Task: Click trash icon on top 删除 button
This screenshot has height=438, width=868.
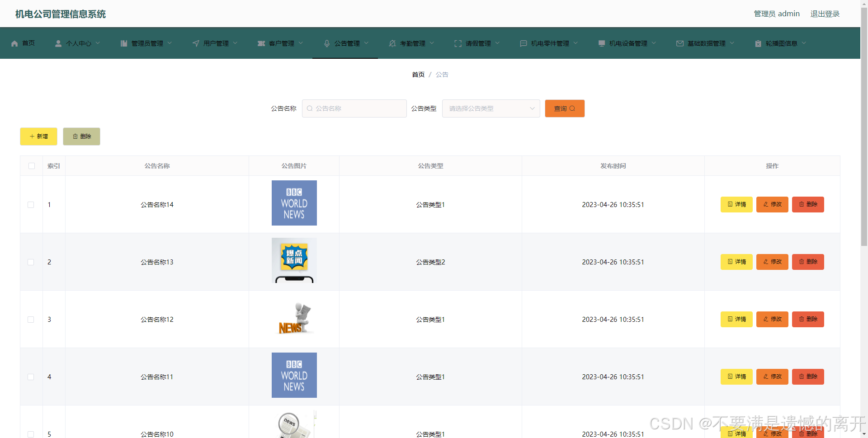Action: pyautogui.click(x=75, y=137)
